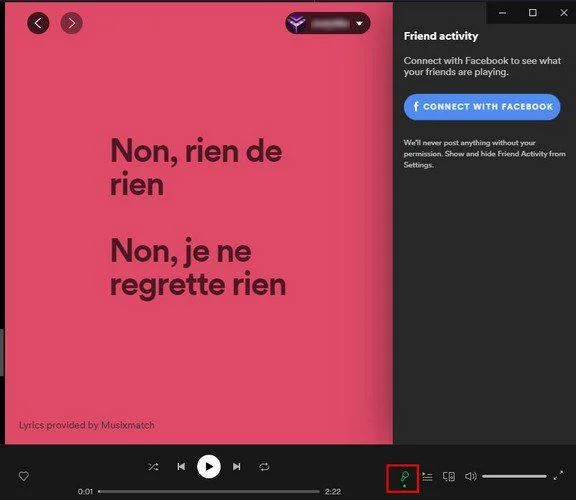Open the user profile dropdown menu
The image size is (576, 500).
(x=327, y=23)
